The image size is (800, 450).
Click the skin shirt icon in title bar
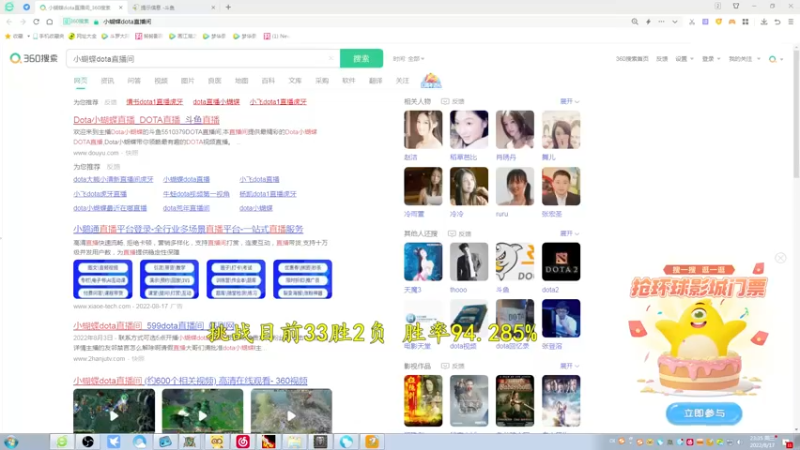[736, 6]
